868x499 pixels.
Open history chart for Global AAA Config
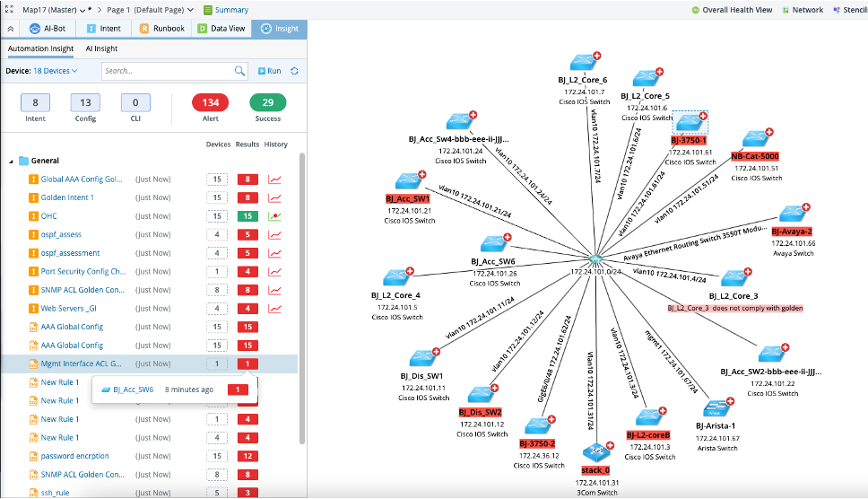(274, 179)
